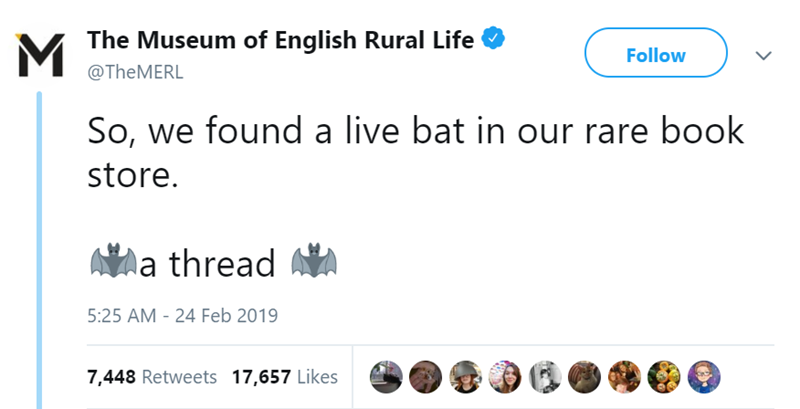The width and height of the screenshot is (800, 409).
Task: Click the blue verified badge icon
Action: (x=492, y=40)
